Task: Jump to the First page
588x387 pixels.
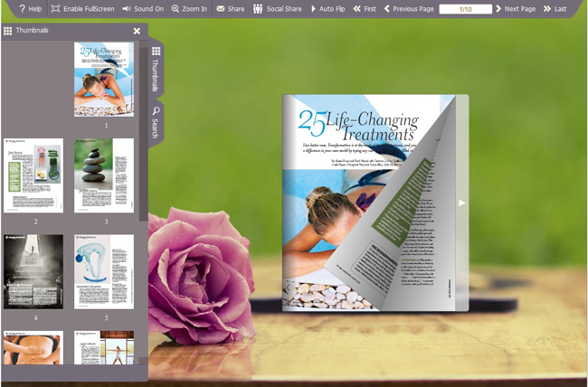Action: click(x=365, y=9)
